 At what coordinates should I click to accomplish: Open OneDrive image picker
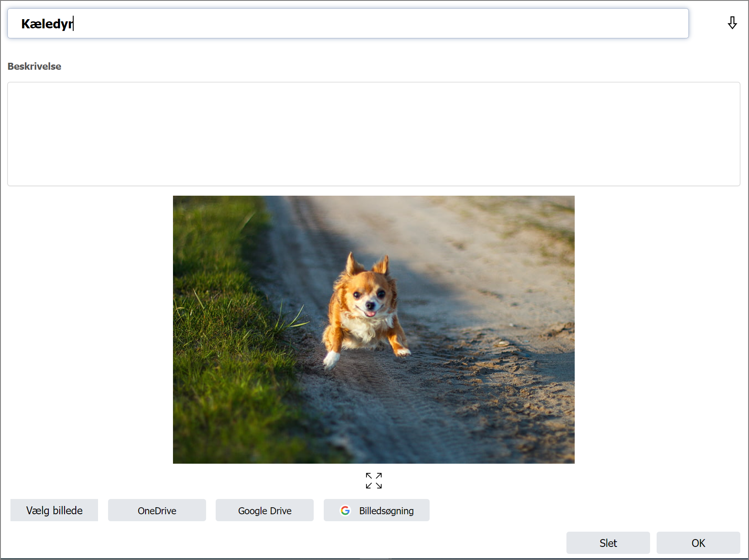[x=157, y=510]
